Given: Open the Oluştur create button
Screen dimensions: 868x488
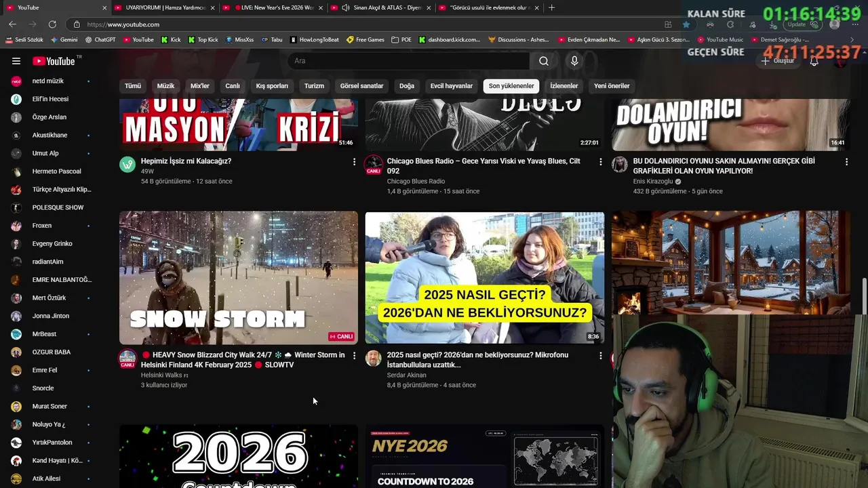Looking at the screenshot, I should coord(777,61).
